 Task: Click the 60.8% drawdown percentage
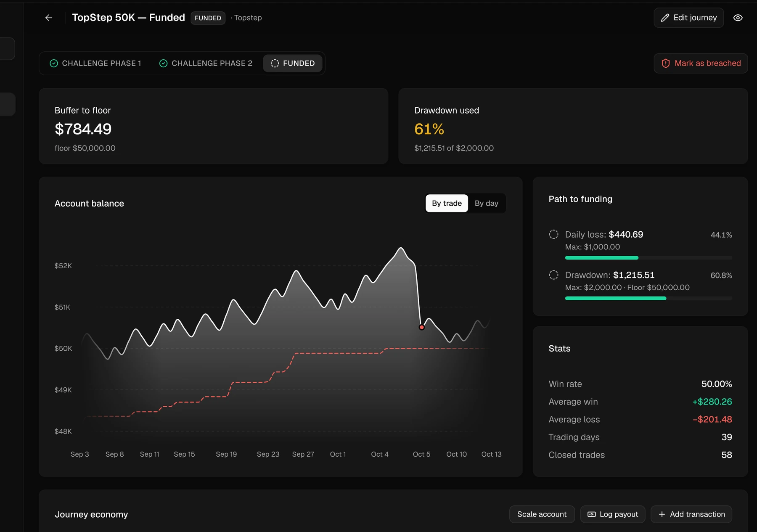pos(721,275)
